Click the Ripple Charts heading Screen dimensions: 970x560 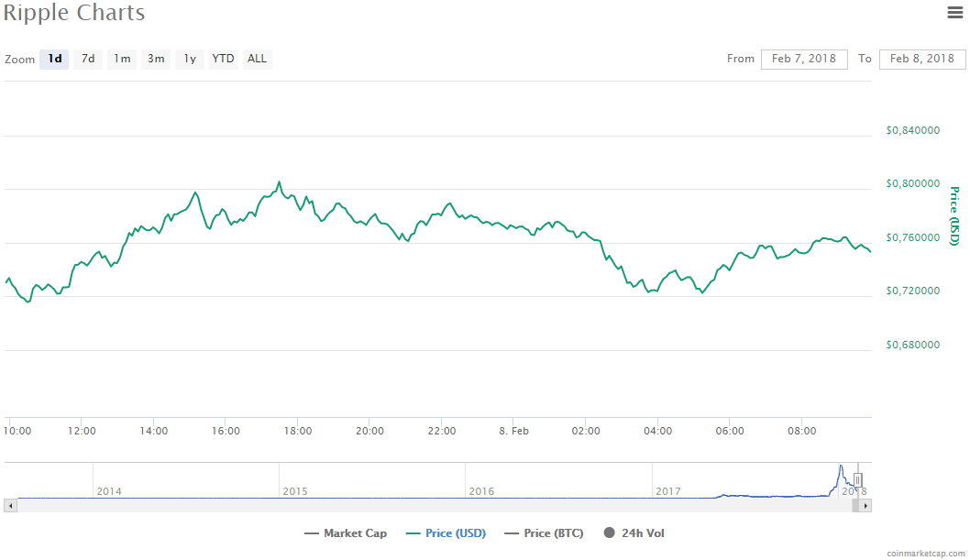coord(74,13)
